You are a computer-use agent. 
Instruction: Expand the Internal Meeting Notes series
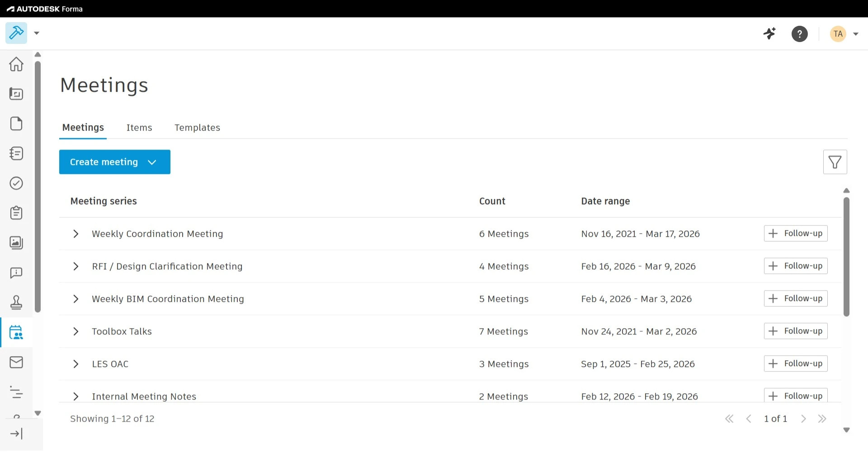76,396
